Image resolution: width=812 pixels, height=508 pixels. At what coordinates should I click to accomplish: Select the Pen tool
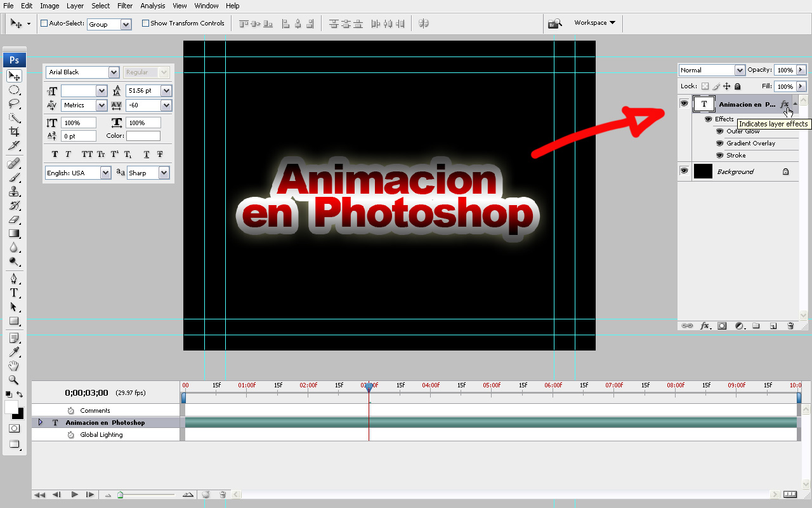coord(14,279)
